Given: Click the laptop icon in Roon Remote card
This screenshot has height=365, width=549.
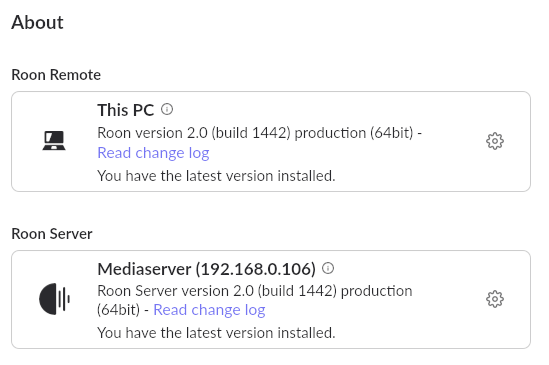Looking at the screenshot, I should 54,141.
